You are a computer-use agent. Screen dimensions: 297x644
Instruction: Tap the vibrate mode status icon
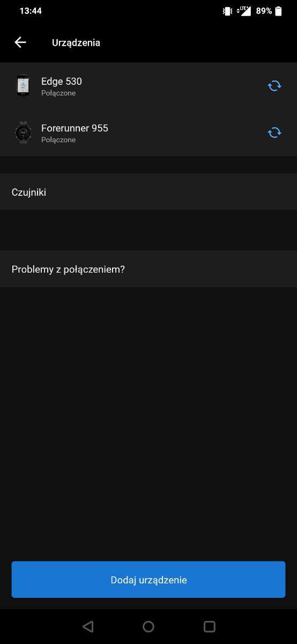click(x=227, y=11)
